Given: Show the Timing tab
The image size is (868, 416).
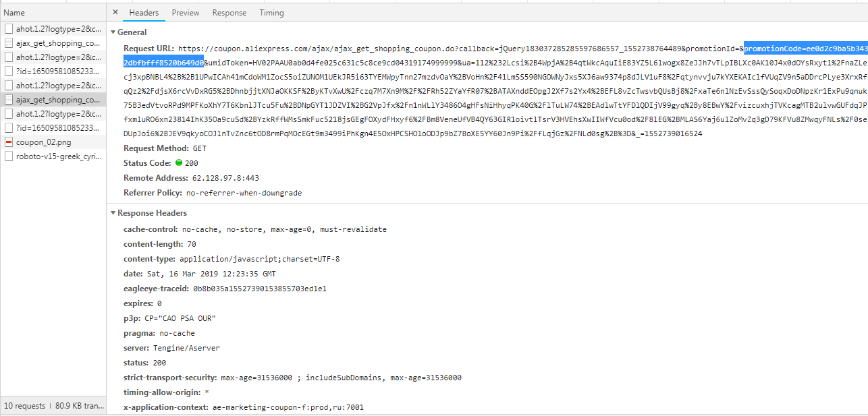Looking at the screenshot, I should 271,13.
